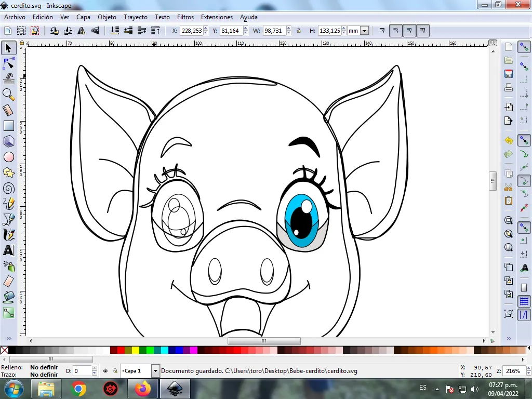
Task: Open Firefox from the taskbar
Action: [142, 389]
